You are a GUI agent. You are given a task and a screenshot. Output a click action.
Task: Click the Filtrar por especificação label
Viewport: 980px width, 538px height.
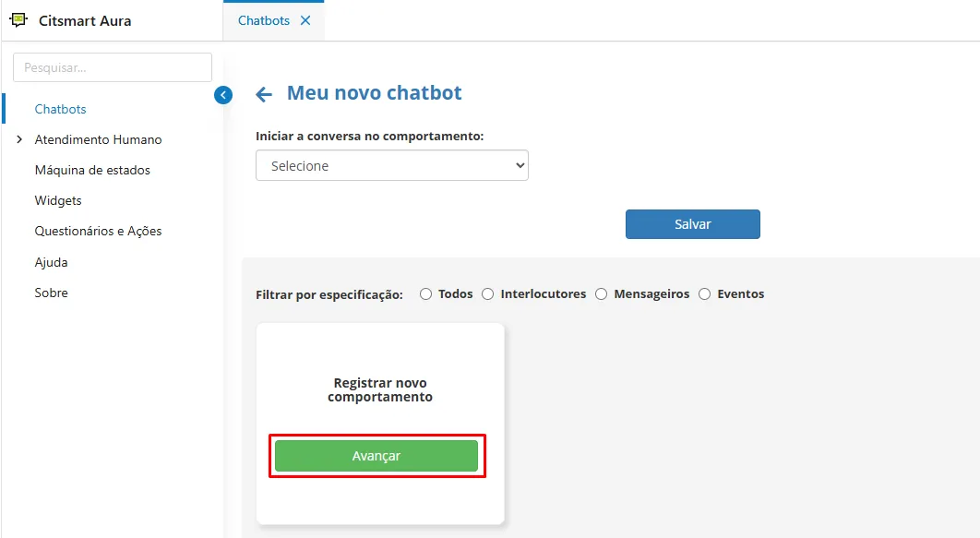click(329, 294)
